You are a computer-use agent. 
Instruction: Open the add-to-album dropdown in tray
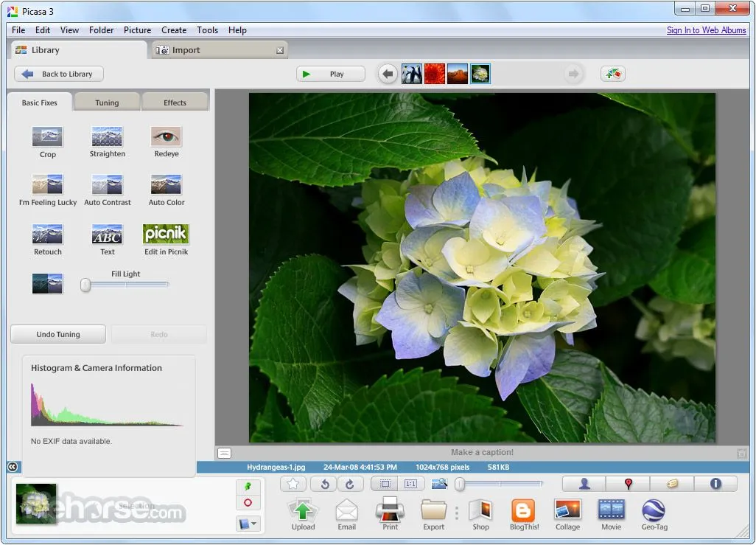pyautogui.click(x=248, y=524)
